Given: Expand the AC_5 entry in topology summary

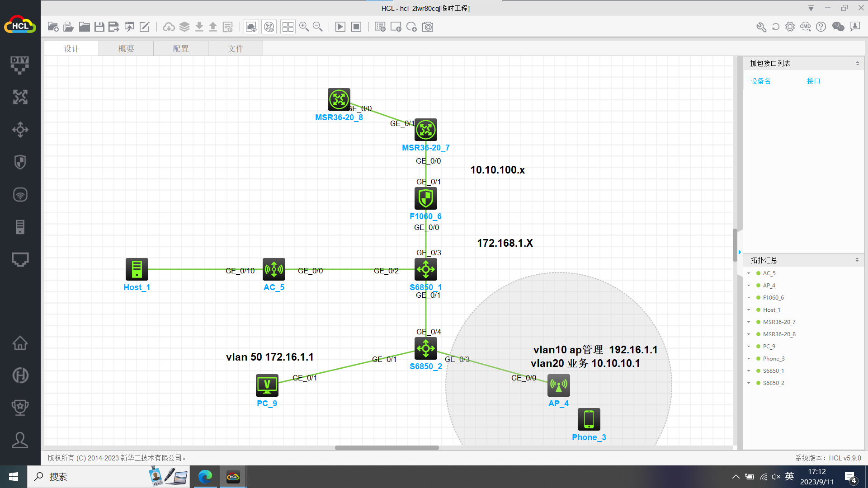Looking at the screenshot, I should tap(749, 273).
